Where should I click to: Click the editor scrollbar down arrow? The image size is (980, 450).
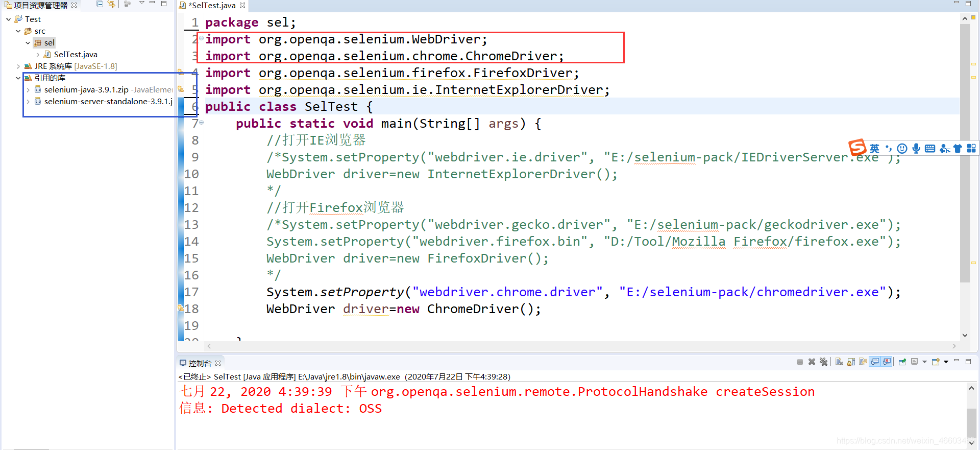point(965,335)
